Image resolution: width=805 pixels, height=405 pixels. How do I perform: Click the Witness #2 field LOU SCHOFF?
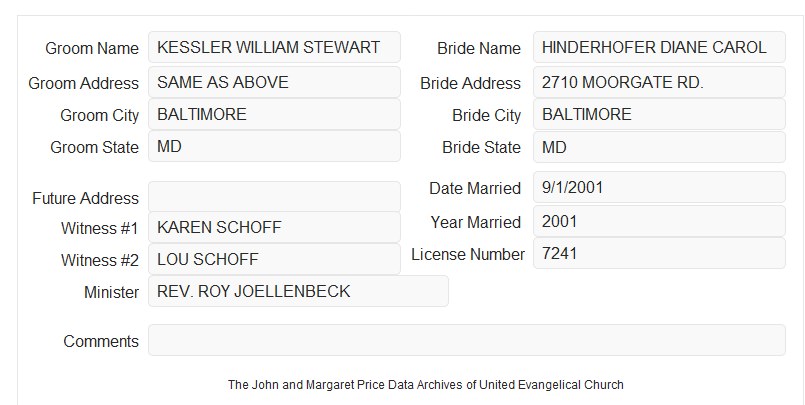point(274,259)
